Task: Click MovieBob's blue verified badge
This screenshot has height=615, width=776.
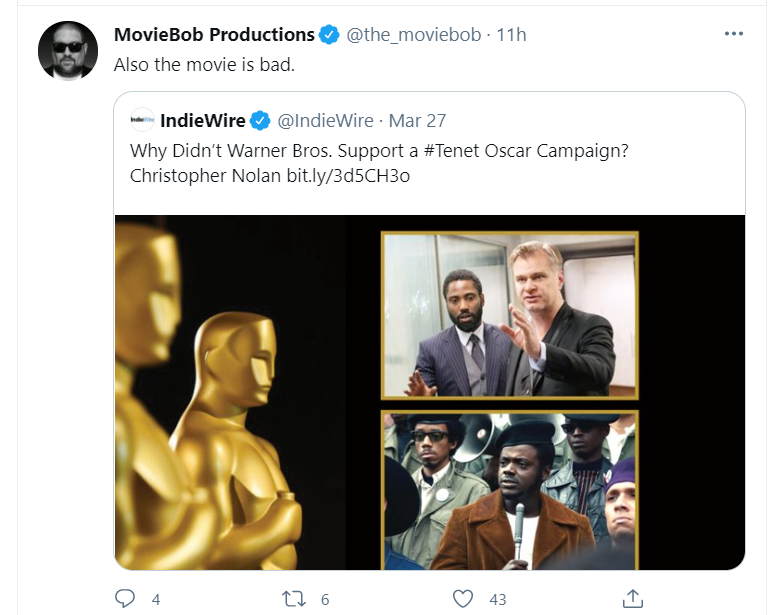Action: pos(329,35)
